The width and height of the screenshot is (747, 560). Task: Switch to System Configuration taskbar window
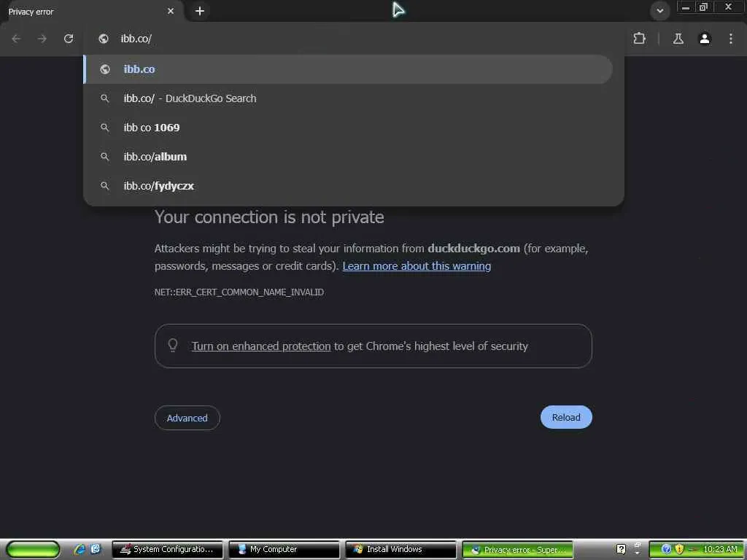tap(167, 550)
